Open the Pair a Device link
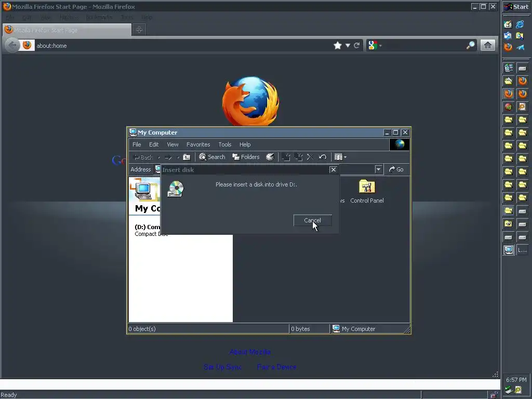 pyautogui.click(x=276, y=367)
